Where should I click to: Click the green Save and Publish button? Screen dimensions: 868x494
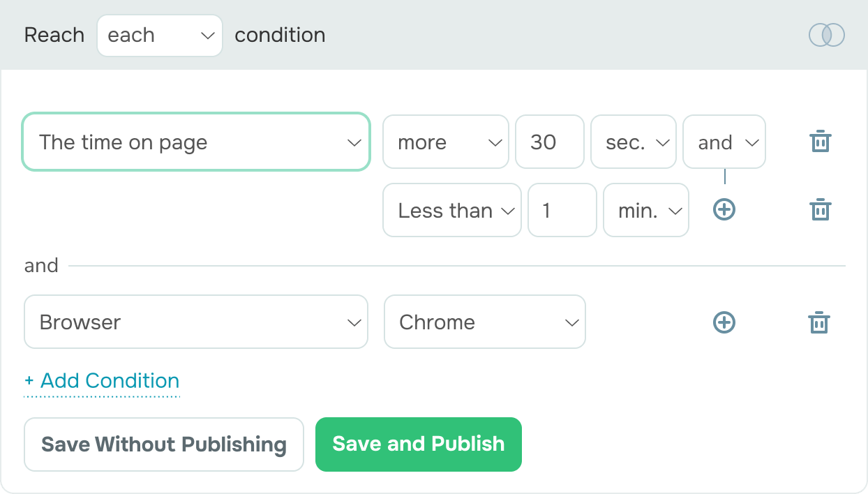419,444
